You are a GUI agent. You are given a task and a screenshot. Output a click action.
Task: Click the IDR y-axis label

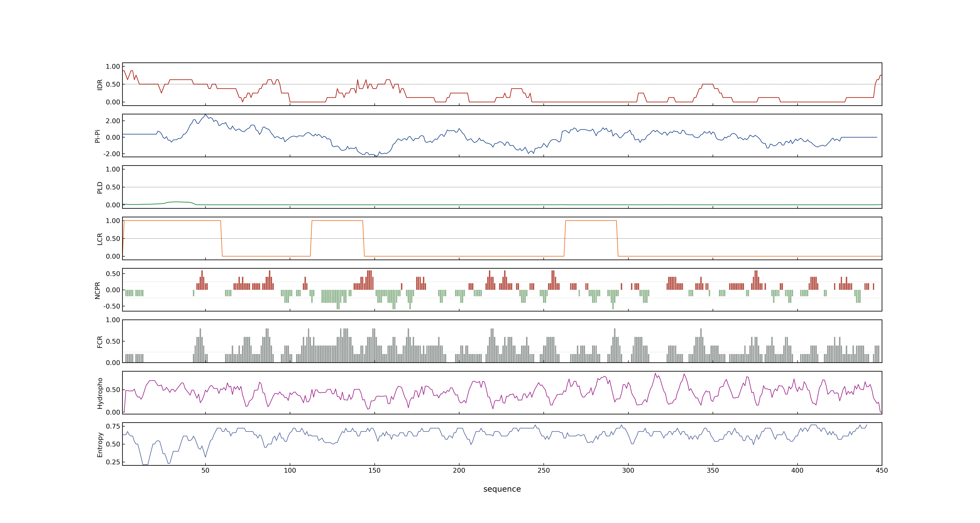click(100, 85)
